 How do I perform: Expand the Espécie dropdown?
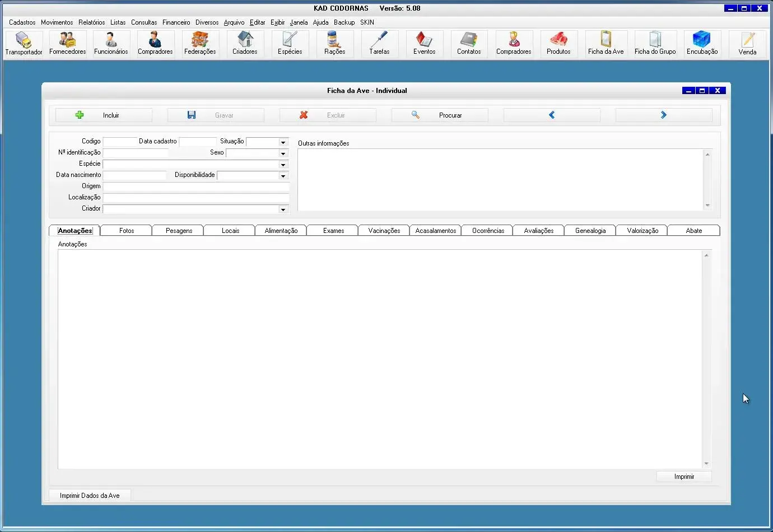[283, 165]
